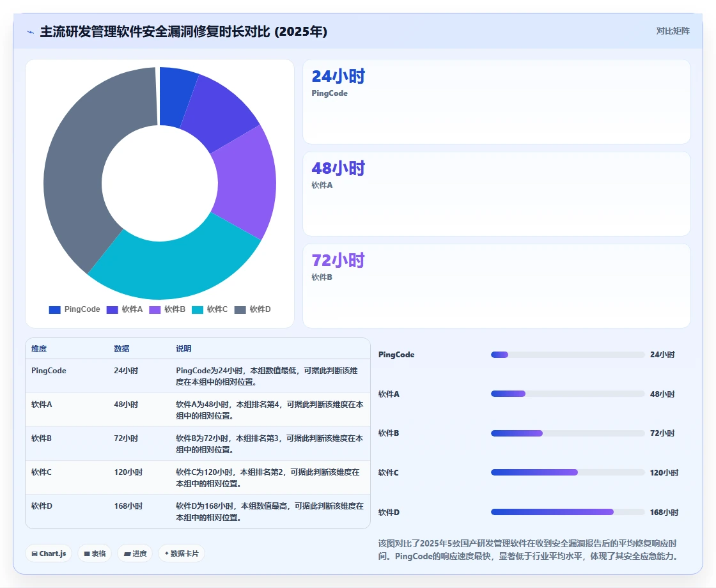Click the 维度 column header
716x588 pixels.
point(39,349)
